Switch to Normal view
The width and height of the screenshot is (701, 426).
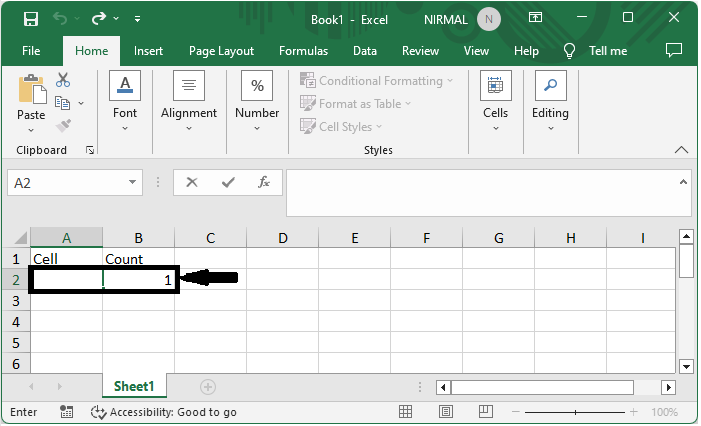(x=405, y=412)
